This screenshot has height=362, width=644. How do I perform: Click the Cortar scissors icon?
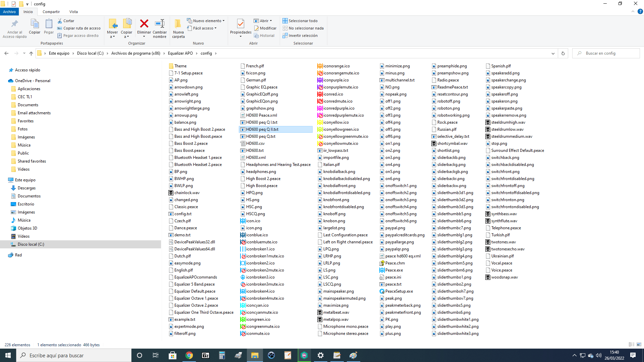[x=60, y=21]
